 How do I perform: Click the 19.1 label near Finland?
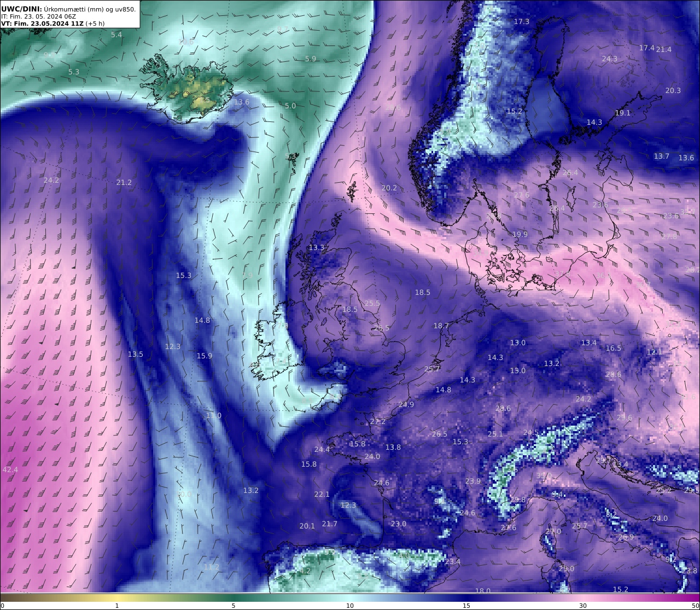click(x=623, y=113)
